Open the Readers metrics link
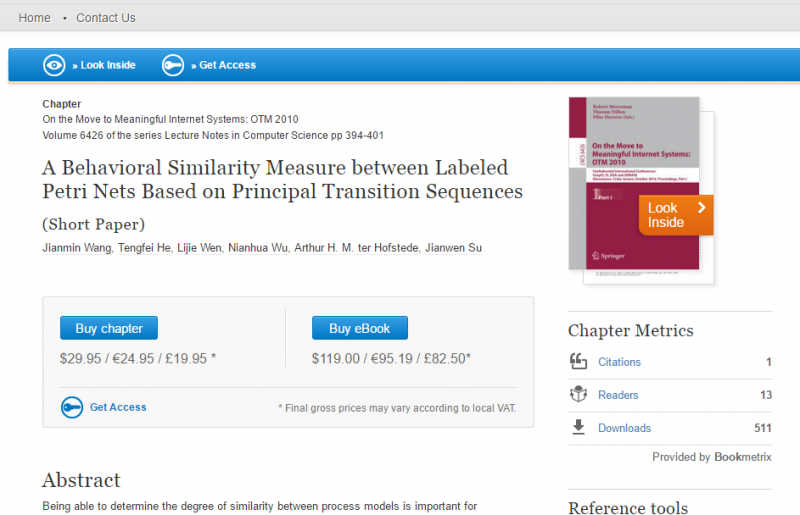Viewport: 800px width, 515px height. click(618, 395)
